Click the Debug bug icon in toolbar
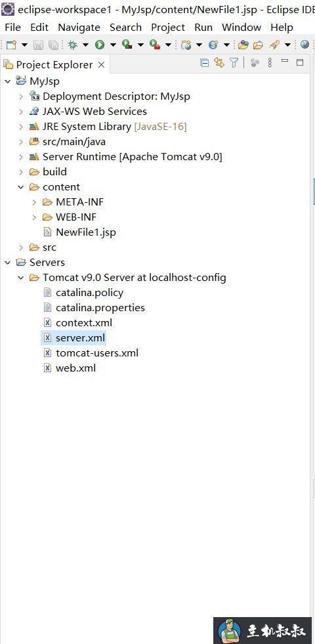 point(72,45)
